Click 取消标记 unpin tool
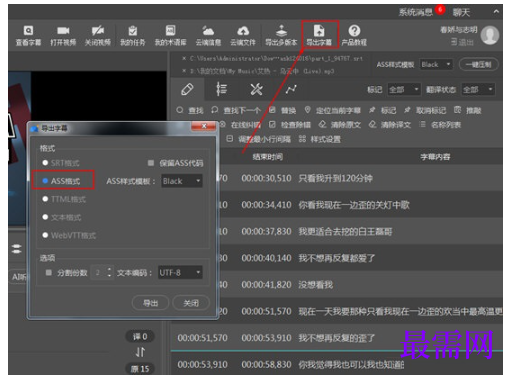Screen dimensions: 512x376 pyautogui.click(x=425, y=110)
